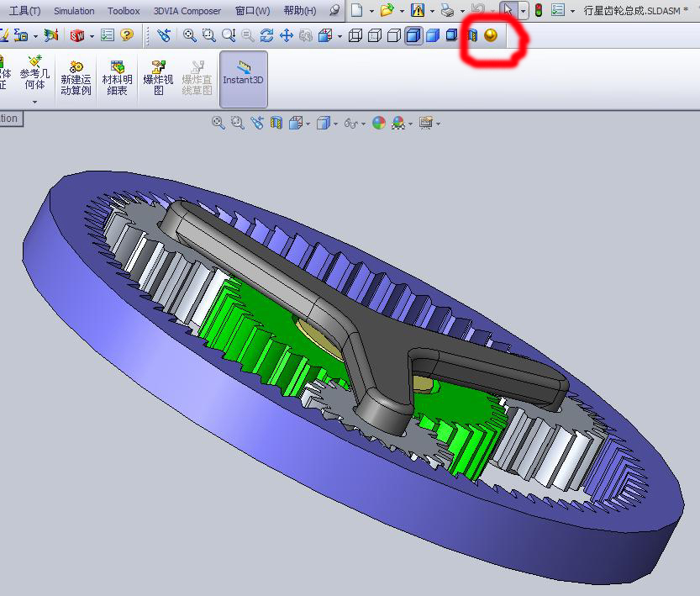Open the 工具(T) menu

click(24, 11)
